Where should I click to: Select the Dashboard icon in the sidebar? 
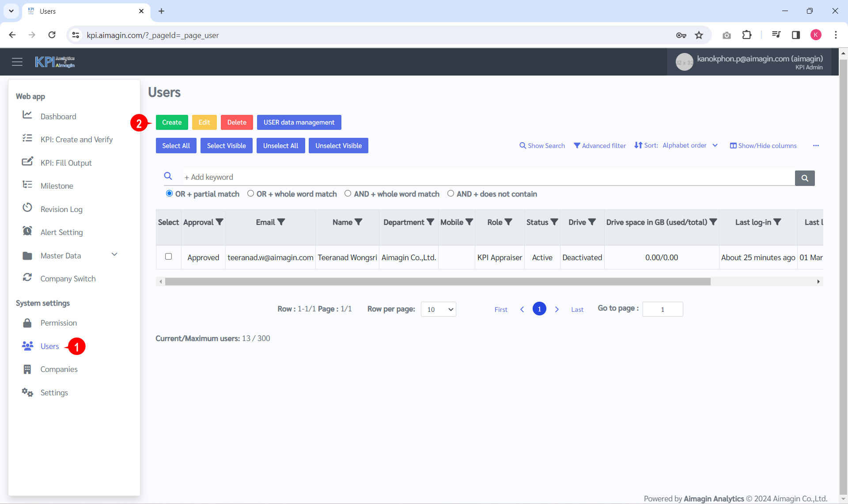[27, 115]
